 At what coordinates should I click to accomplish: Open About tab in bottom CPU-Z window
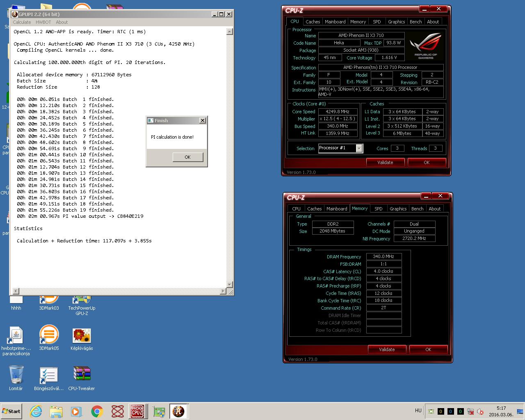434,209
